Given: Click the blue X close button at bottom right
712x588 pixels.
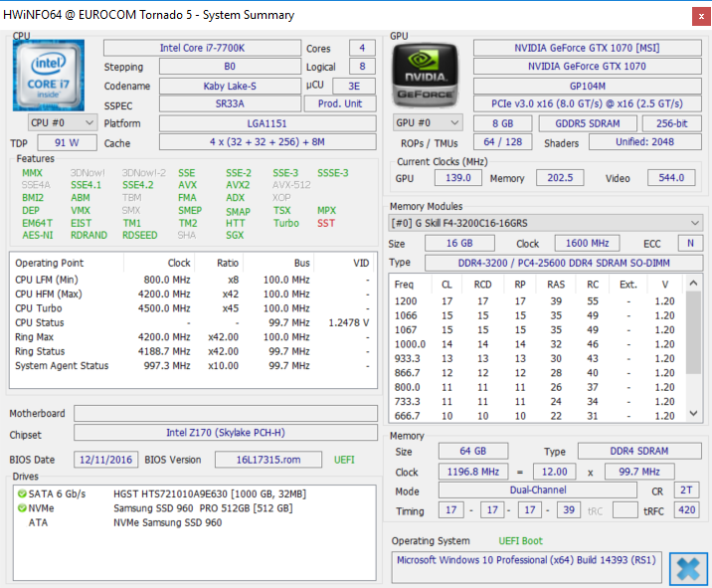Looking at the screenshot, I should pyautogui.click(x=688, y=567).
